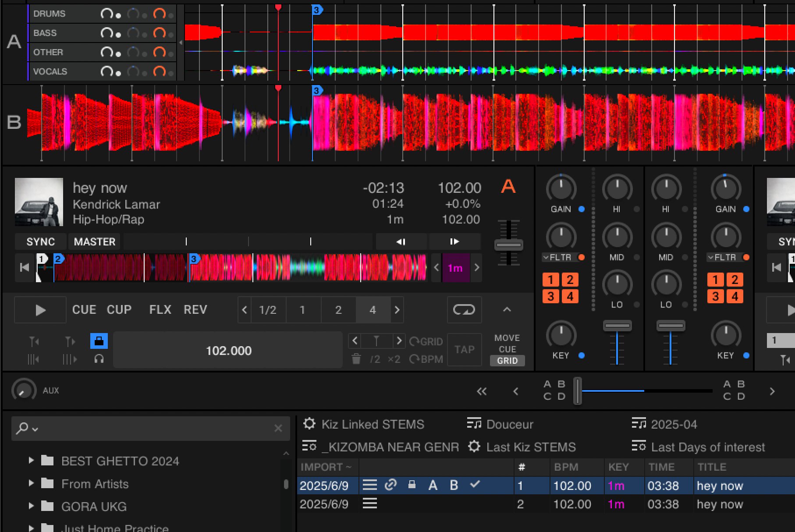Set loop size to 1/2 beat
795x532 pixels.
[267, 310]
